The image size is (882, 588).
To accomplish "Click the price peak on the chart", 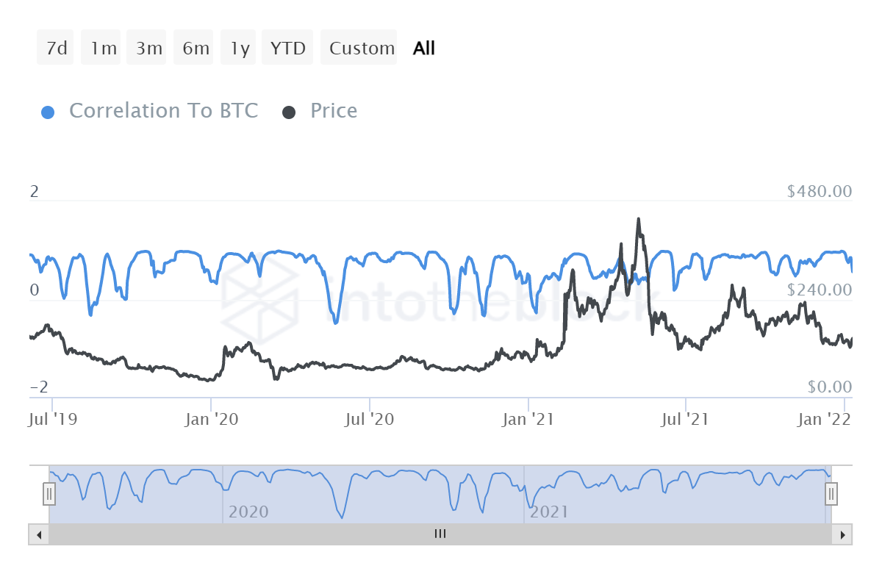I will (638, 219).
